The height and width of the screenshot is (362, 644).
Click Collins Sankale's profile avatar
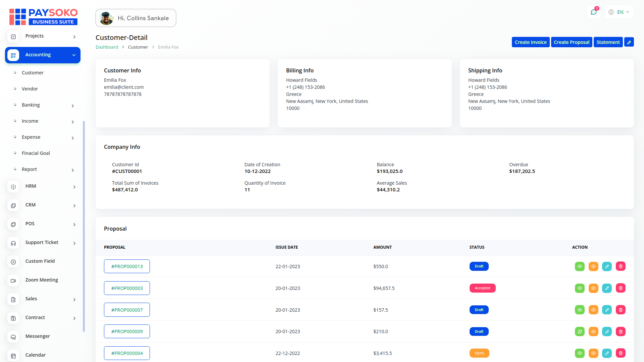point(107,18)
